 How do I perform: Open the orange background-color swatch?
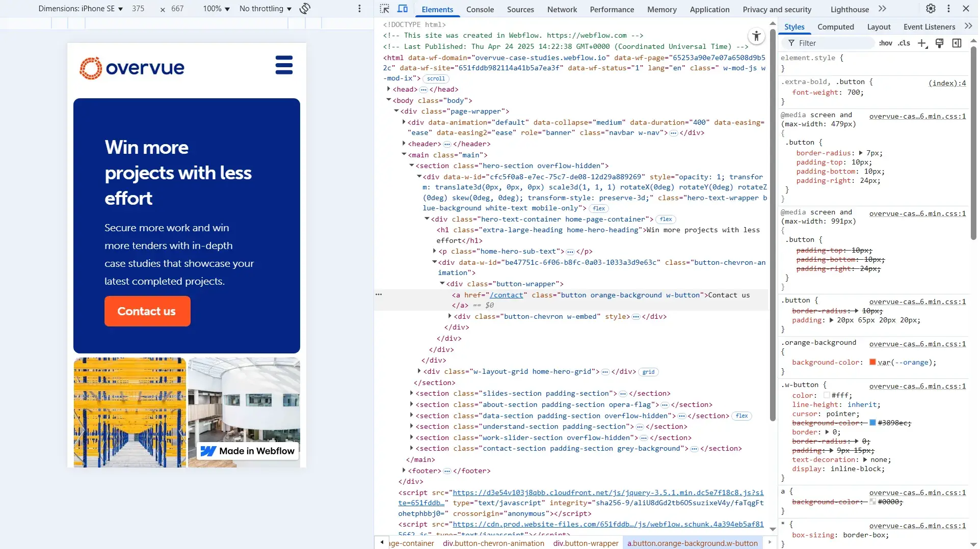872,362
